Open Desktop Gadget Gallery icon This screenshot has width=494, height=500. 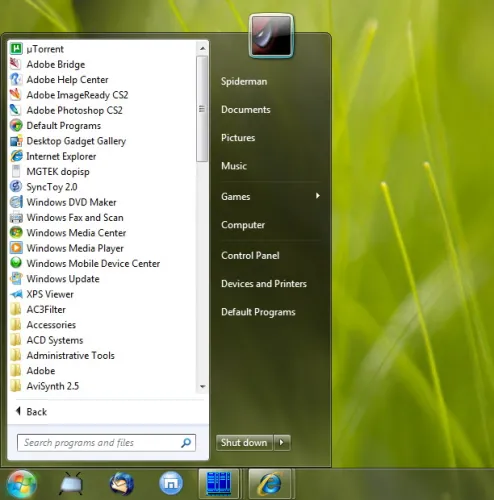click(x=16, y=141)
